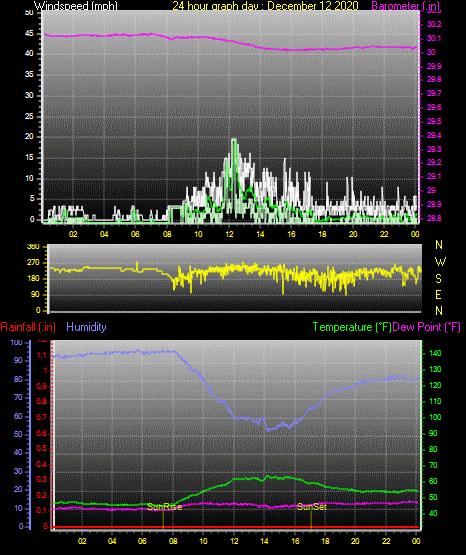Click the 0.5 value on rainfall axis
Screen dimensions: 466x555
pos(42,448)
